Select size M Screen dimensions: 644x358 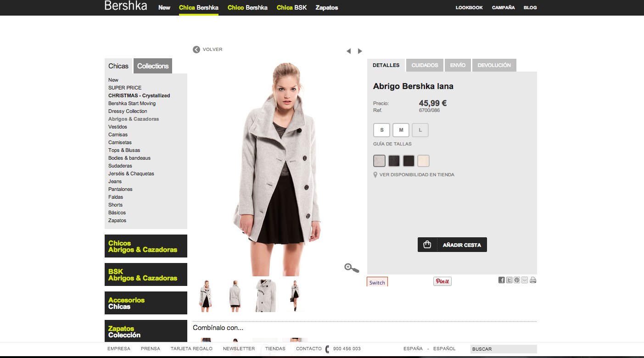pyautogui.click(x=401, y=130)
